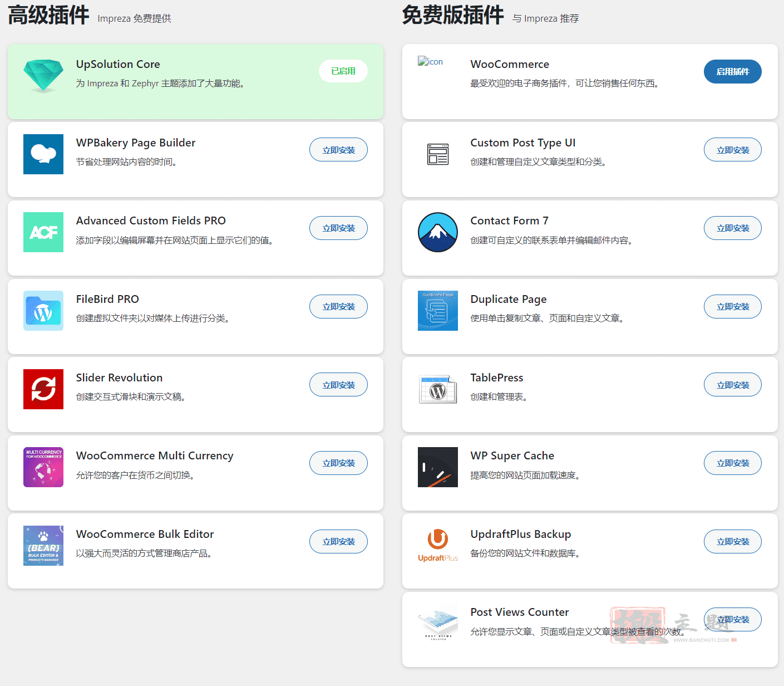Install WPBakery Page Builder via 立即安装
This screenshot has width=784, height=686.
click(x=338, y=150)
